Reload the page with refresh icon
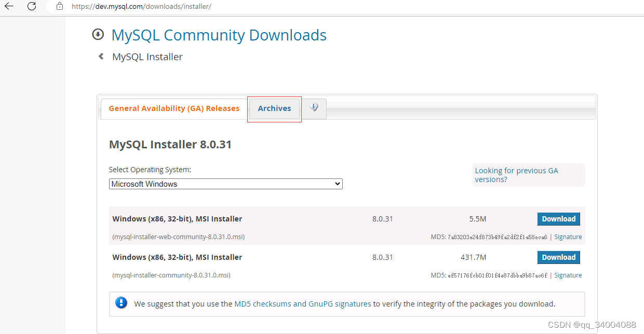The width and height of the screenshot is (644, 334). pyautogui.click(x=32, y=6)
